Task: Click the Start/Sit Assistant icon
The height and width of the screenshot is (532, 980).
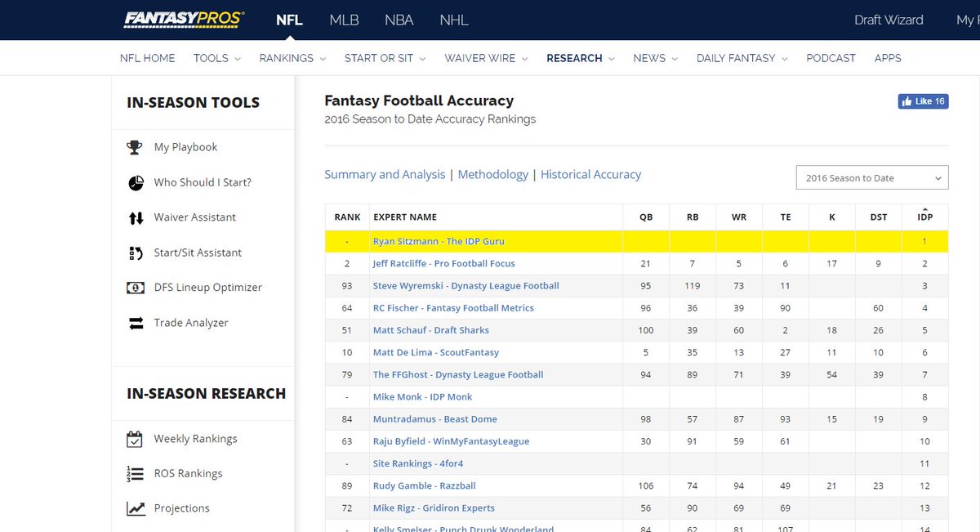Action: pyautogui.click(x=136, y=253)
